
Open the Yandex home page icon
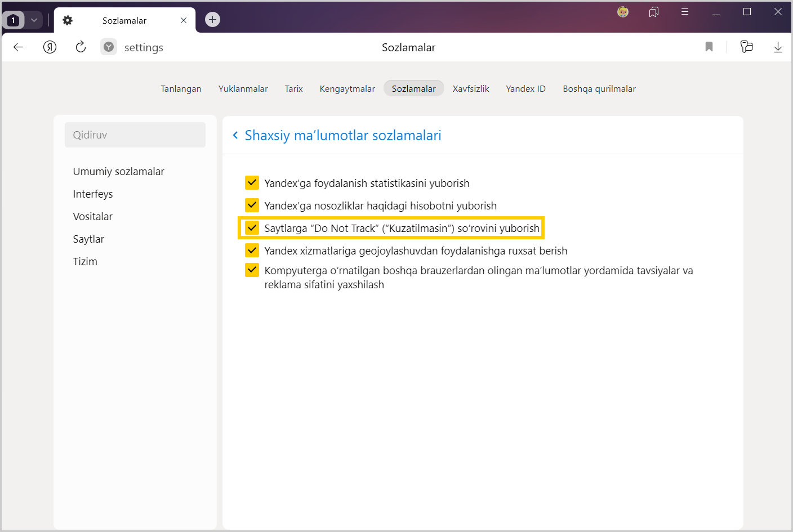click(x=50, y=47)
